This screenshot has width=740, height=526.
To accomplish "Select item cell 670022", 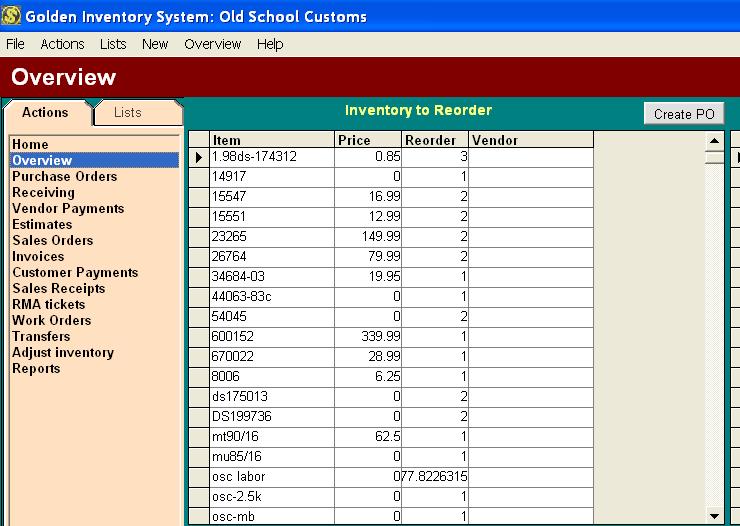I will 272,357.
